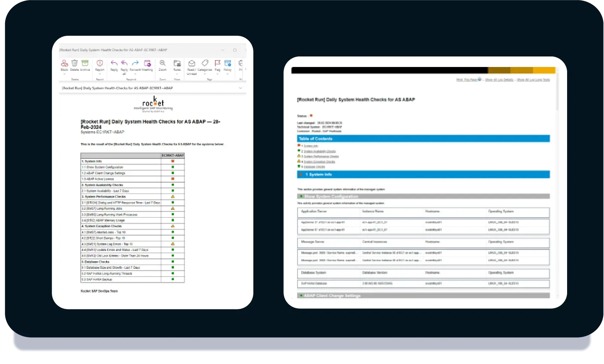
Task: Click table row '5.2 SAP HANA Long-Running Threads'
Action: (x=133, y=274)
